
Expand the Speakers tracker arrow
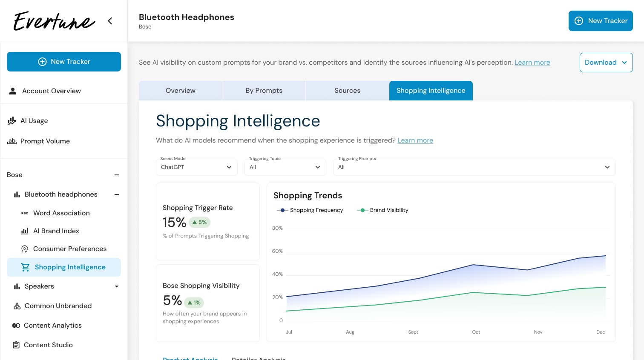pyautogui.click(x=117, y=286)
